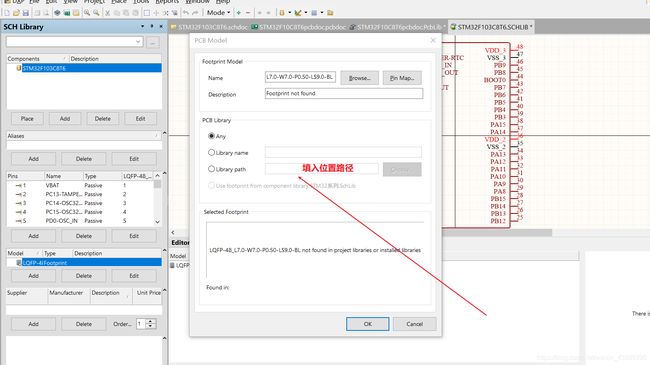The height and width of the screenshot is (365, 650).
Task: Switch to the PcbLib document tab
Action: pos(398,27)
